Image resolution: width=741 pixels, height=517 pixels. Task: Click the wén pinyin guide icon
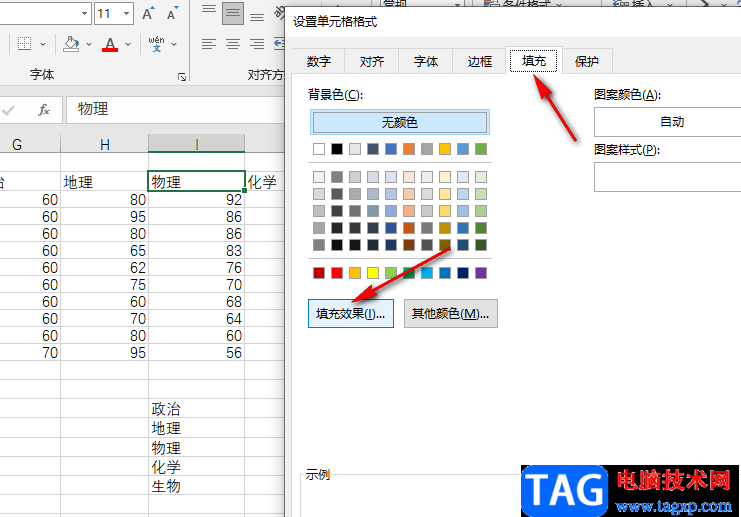156,44
